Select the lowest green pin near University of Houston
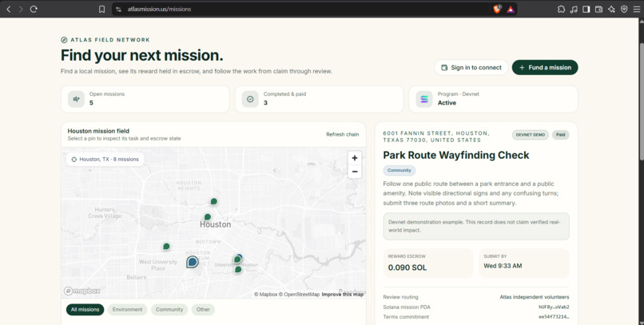This screenshot has height=325, width=644. click(238, 269)
